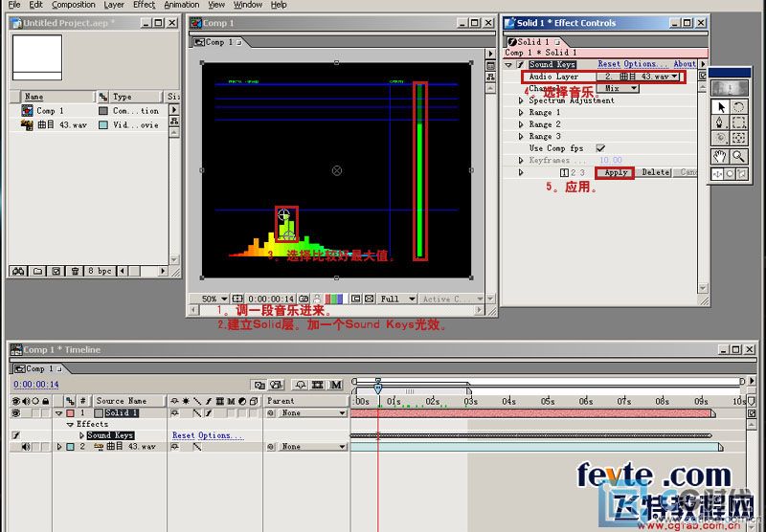The height and width of the screenshot is (532, 766).
Task: Open the Animation menu
Action: [x=182, y=5]
